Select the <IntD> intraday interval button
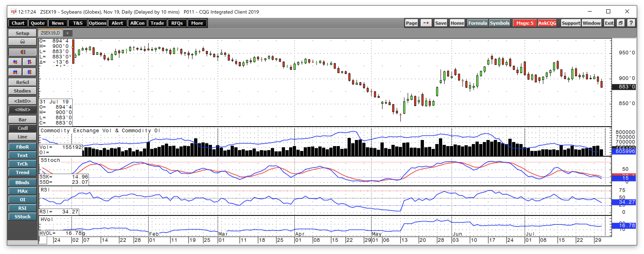644x254 pixels. [x=23, y=101]
